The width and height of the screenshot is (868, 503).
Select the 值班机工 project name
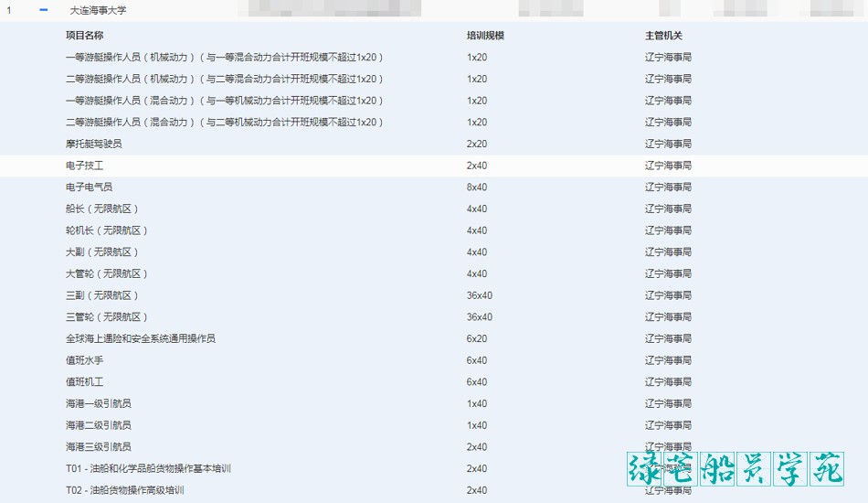[x=85, y=381]
